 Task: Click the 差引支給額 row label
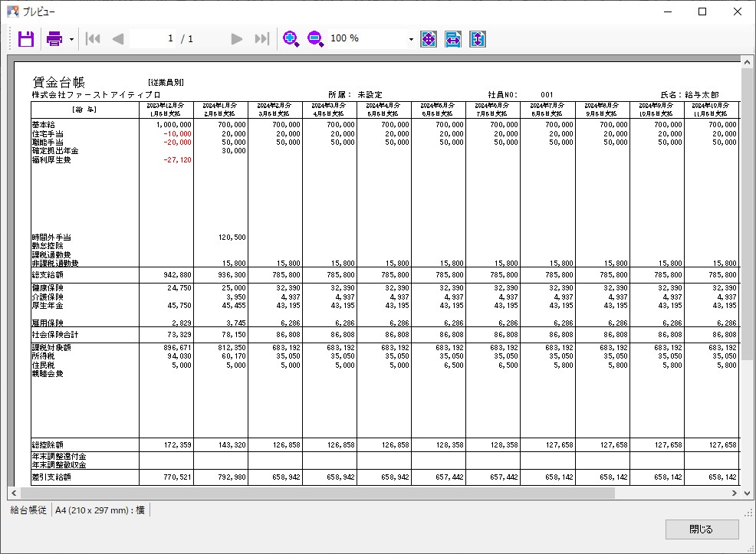coord(51,477)
